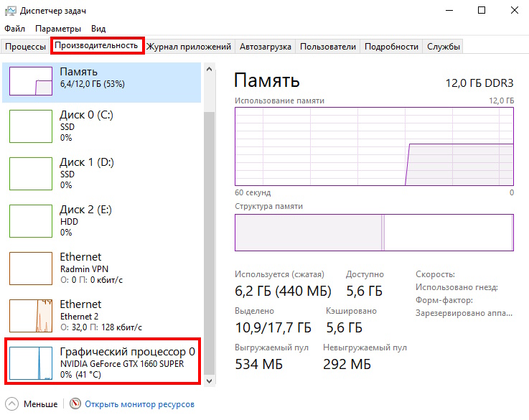
Task: Click the 12,0 ГБ DDR3 heading text
Action: (x=479, y=83)
